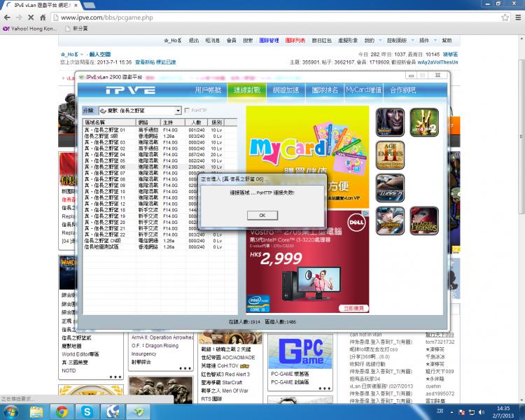Select the League of Legends game icon

[424, 220]
